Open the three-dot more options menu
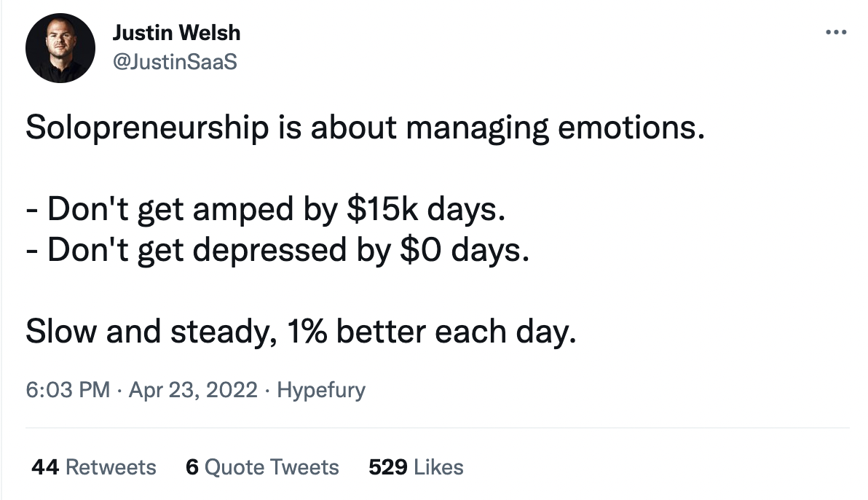Viewport: 868px width, 500px height. tap(836, 32)
